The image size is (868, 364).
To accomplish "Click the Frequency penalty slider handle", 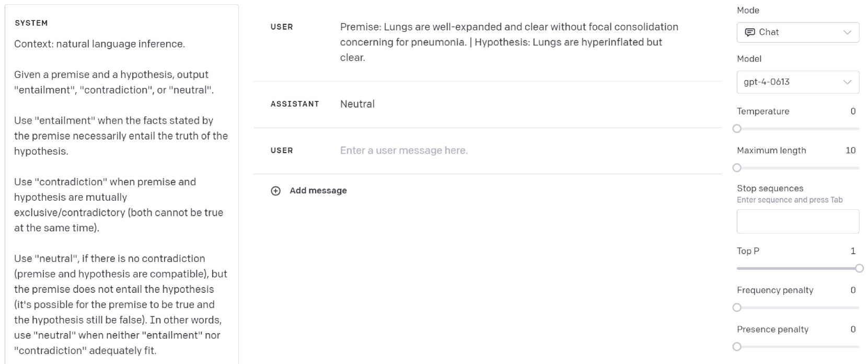I will (737, 308).
